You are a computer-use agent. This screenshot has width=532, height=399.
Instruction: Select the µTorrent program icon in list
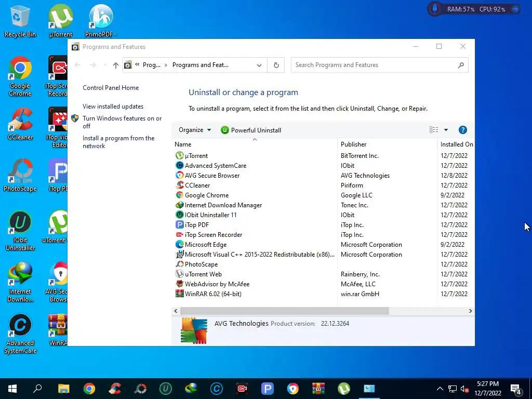179,156
